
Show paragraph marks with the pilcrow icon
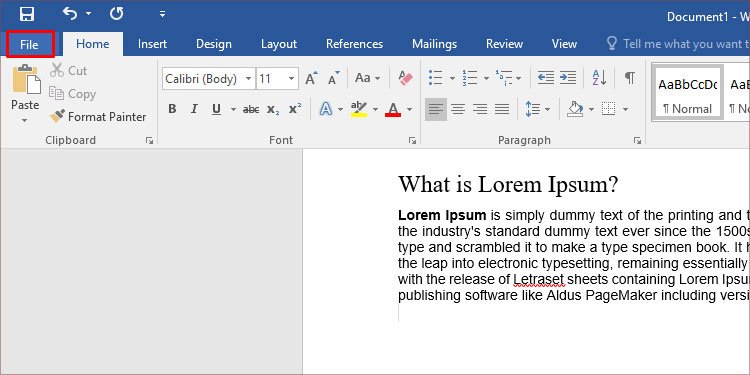tap(630, 78)
